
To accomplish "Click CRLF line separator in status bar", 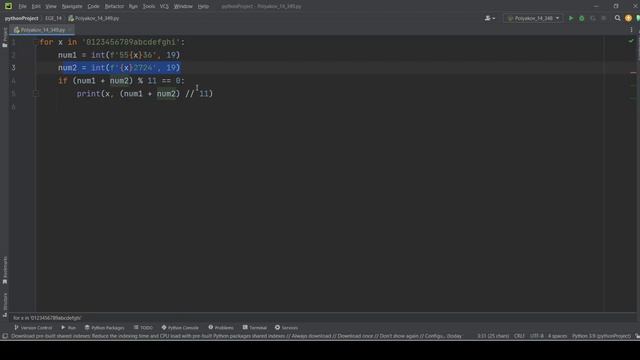I will click(x=519, y=336).
